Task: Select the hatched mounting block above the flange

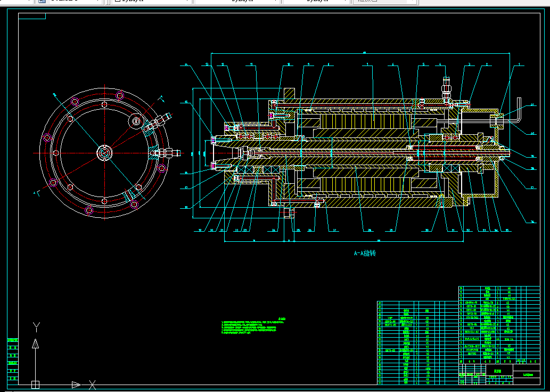Action: (x=290, y=94)
